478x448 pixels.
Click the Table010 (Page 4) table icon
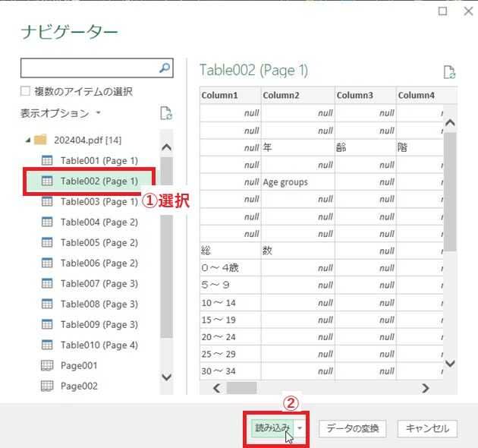(x=46, y=345)
